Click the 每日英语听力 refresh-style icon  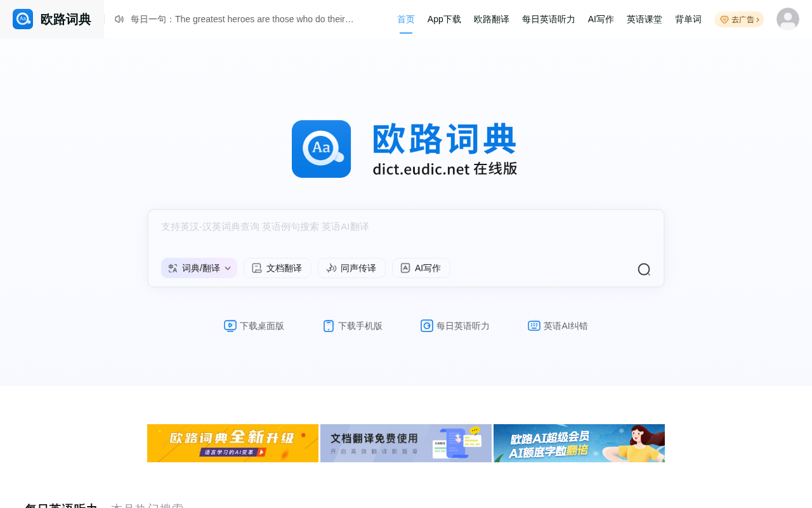(x=427, y=326)
